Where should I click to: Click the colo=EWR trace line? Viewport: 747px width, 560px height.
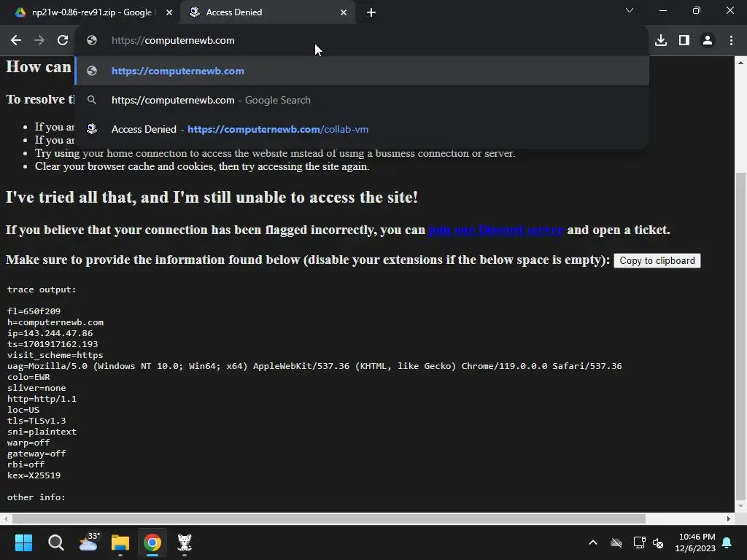click(28, 377)
